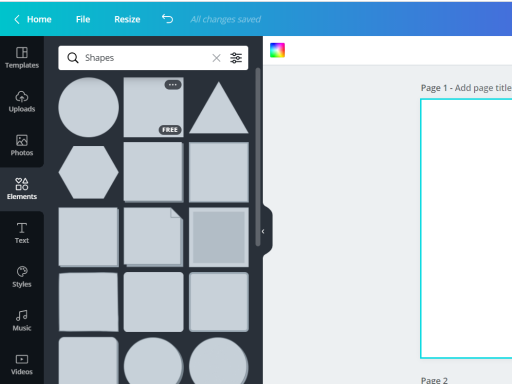This screenshot has width=512, height=384.
Task: Open search filter options
Action: pyautogui.click(x=236, y=58)
